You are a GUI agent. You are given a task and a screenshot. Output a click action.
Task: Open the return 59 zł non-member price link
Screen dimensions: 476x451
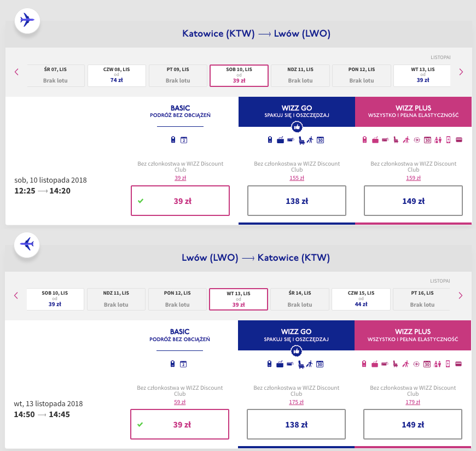pyautogui.click(x=180, y=401)
